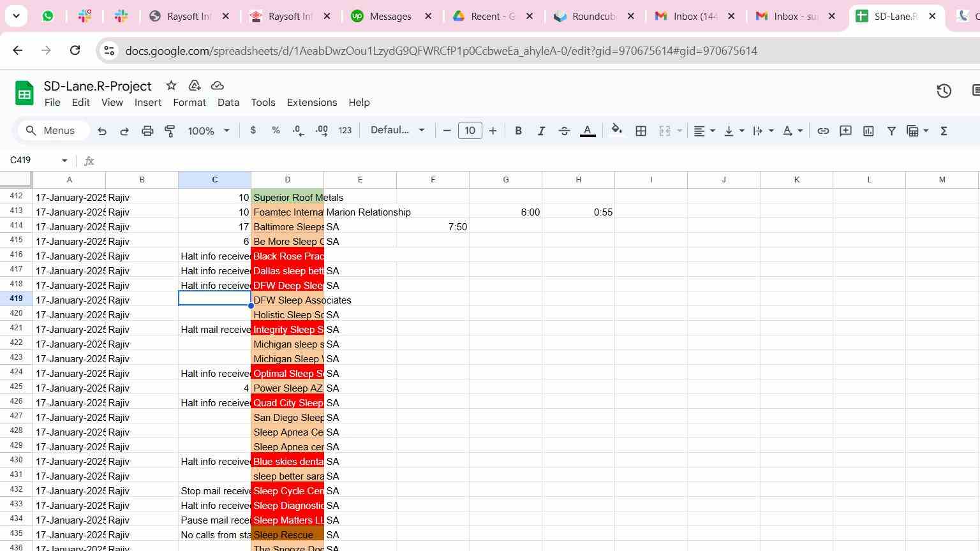Select the row 419 header
Viewport: 980px width, 551px height.
(16, 299)
